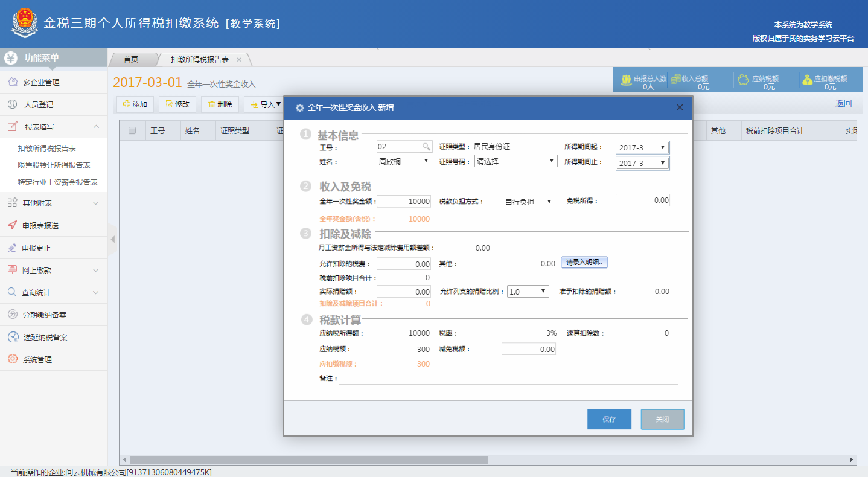The image size is (868, 477).
Task: Click the 备注 input line
Action: click(508, 378)
